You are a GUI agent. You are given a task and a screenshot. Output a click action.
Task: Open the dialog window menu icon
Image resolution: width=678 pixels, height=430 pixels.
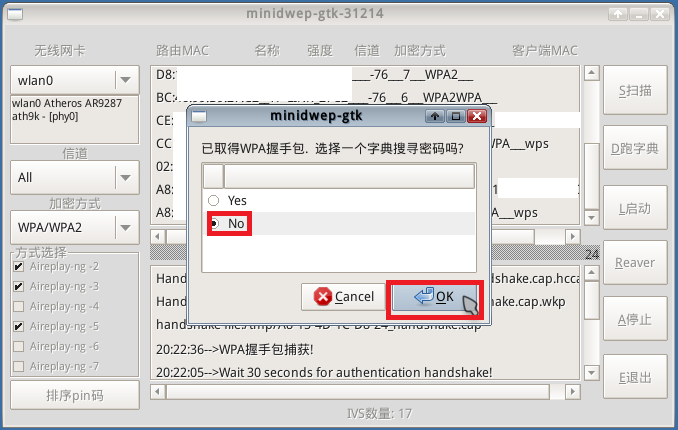point(199,116)
